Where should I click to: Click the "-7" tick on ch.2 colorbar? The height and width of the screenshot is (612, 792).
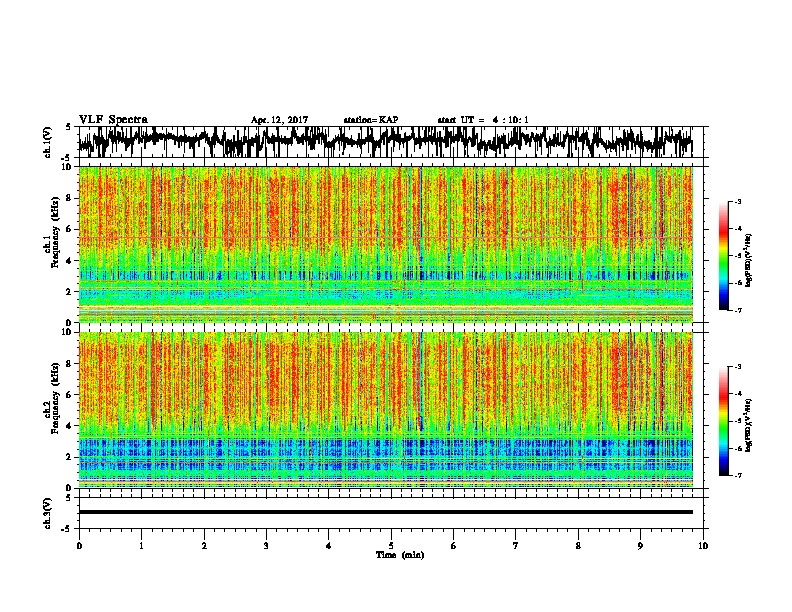[737, 475]
